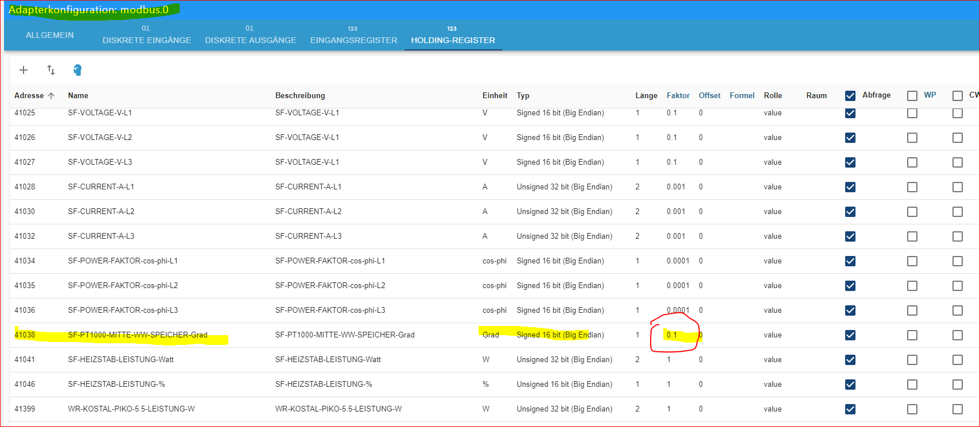The image size is (980, 427).
Task: Click the Raum column header
Action: (816, 95)
